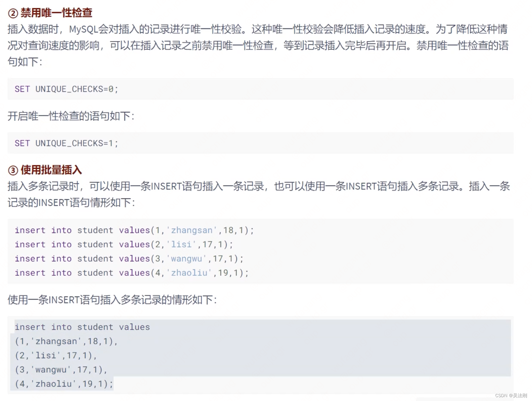The width and height of the screenshot is (532, 401).
Task: Click the line "记录的INSERT语句情形如下:"
Action: 71,202
